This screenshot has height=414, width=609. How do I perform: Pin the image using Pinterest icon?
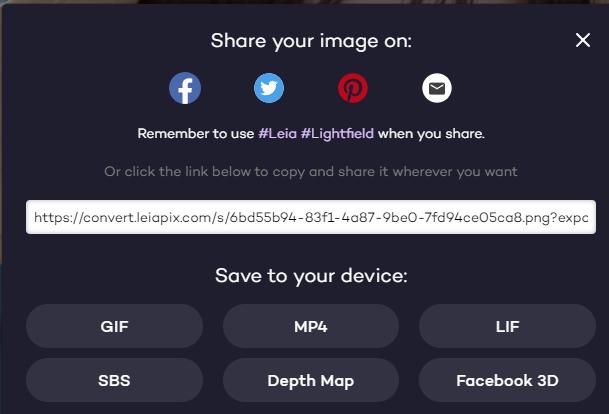coord(353,88)
